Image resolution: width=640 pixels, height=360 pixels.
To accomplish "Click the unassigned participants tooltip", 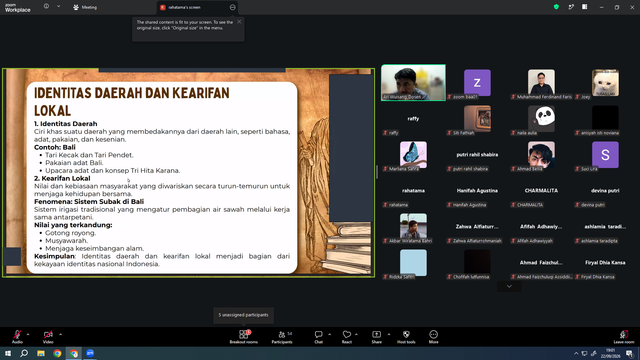I will pyautogui.click(x=244, y=315).
